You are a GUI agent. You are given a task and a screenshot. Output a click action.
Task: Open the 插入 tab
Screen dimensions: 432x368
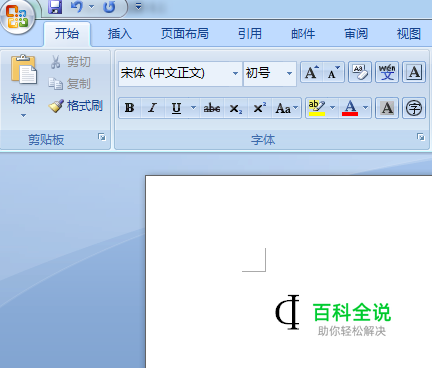120,34
